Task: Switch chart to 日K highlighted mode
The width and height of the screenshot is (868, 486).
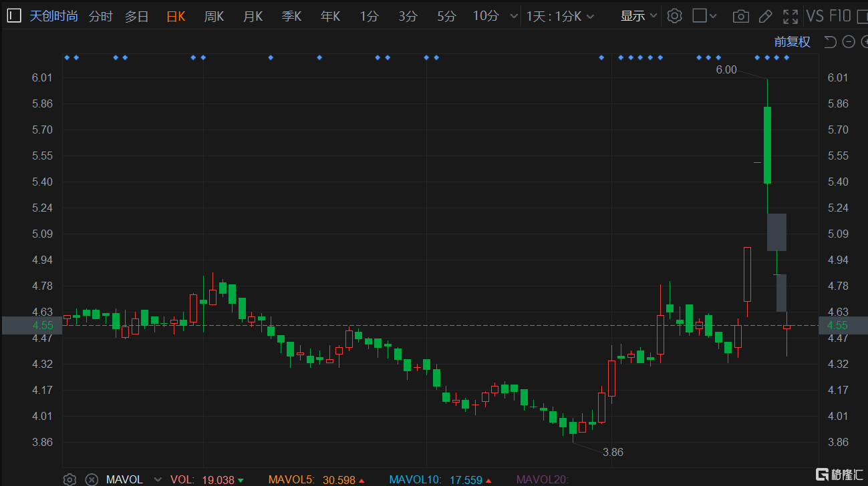Action: (175, 15)
